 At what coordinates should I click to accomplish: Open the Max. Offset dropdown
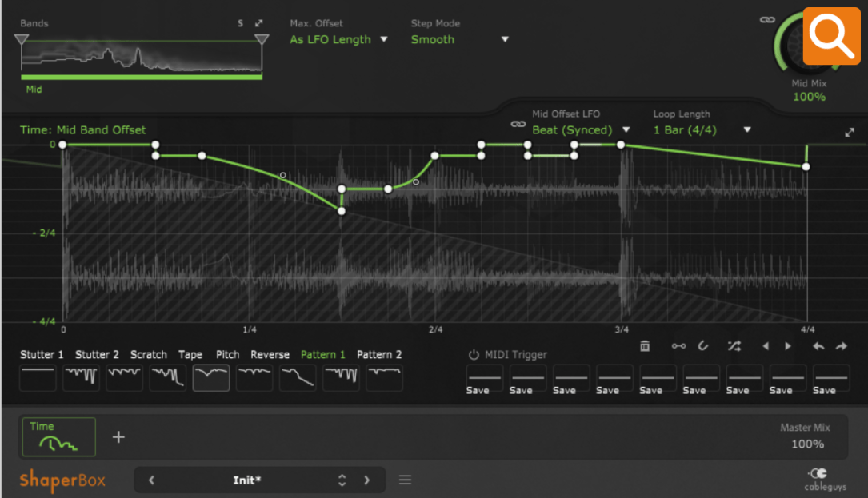338,39
